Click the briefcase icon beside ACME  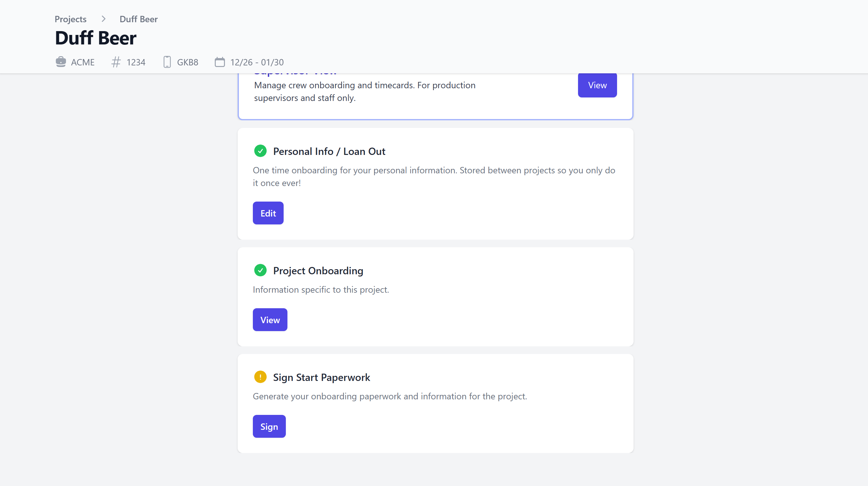tap(61, 62)
